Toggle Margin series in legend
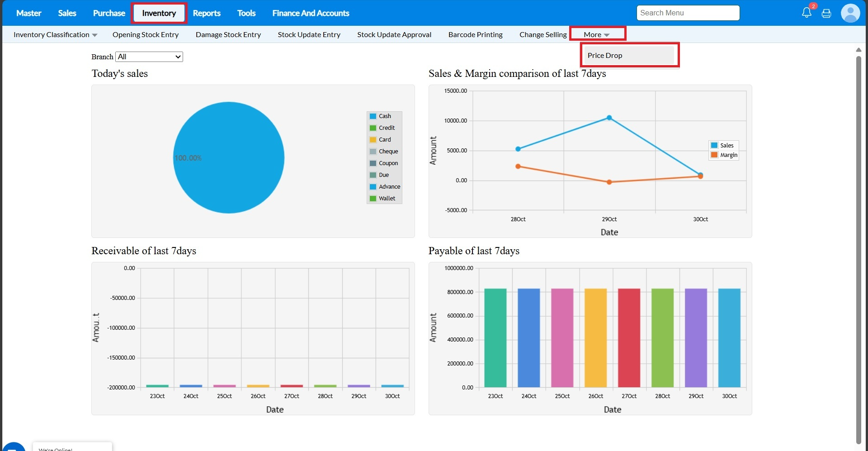This screenshot has height=451, width=868. (724, 155)
